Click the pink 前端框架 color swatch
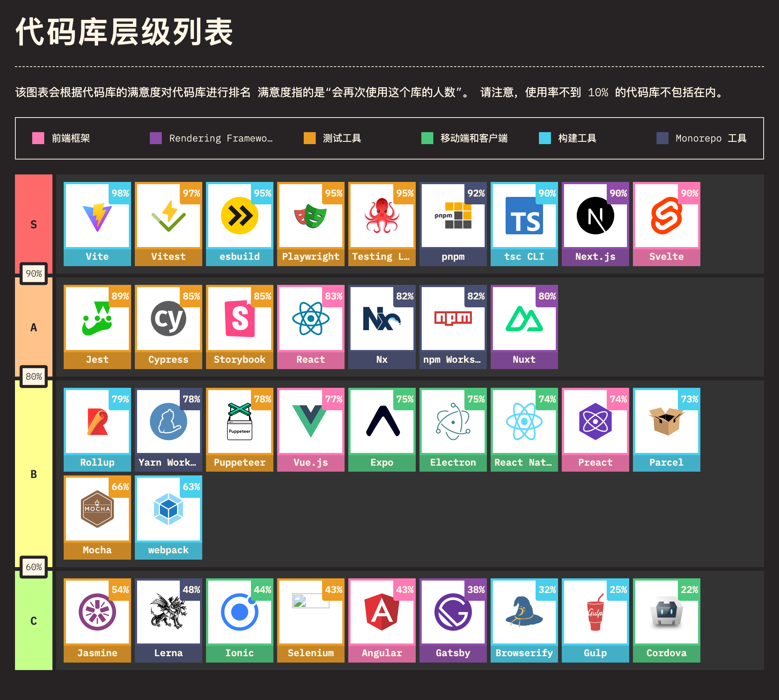 (38, 139)
